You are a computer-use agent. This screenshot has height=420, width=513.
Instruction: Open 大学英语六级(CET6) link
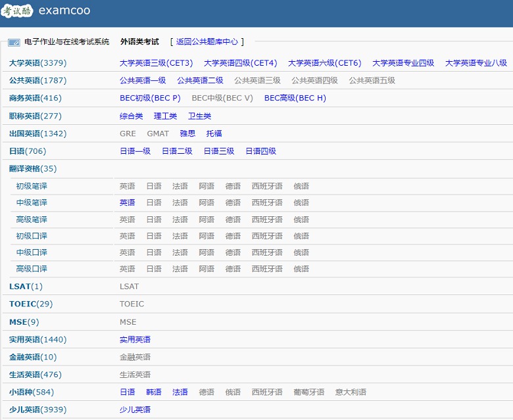324,63
